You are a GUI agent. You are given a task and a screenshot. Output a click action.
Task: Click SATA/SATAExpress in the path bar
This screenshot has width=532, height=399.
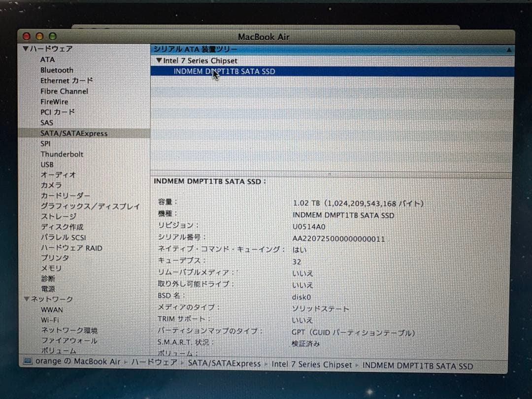(x=224, y=364)
